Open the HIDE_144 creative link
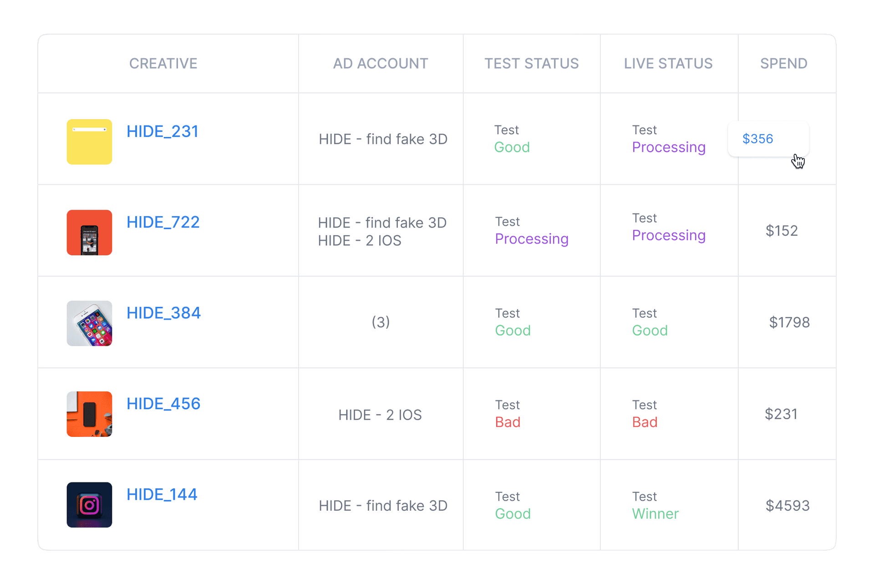874x588 pixels. coord(162,494)
